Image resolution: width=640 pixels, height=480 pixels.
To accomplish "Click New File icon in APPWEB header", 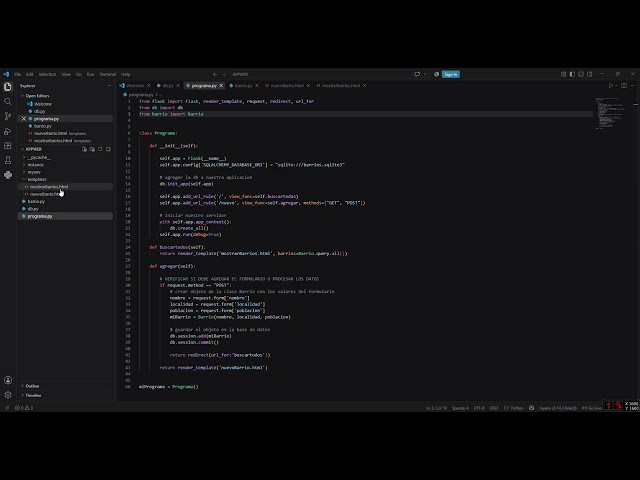I will click(x=84, y=149).
